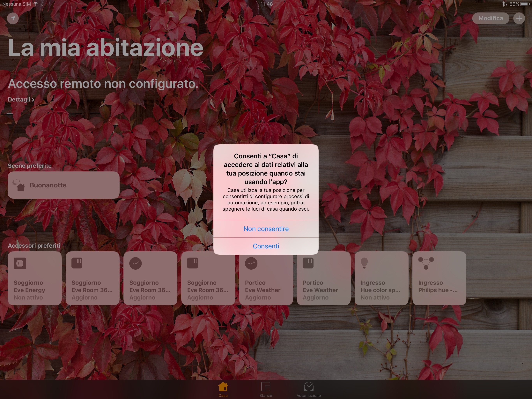Open the Casa tab
532x399 pixels.
[223, 390]
